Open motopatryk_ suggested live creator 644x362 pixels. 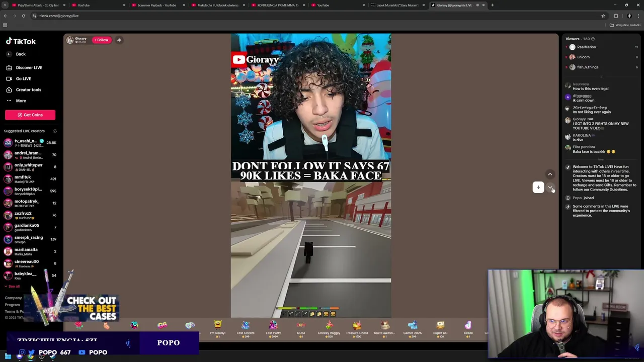[30, 203]
